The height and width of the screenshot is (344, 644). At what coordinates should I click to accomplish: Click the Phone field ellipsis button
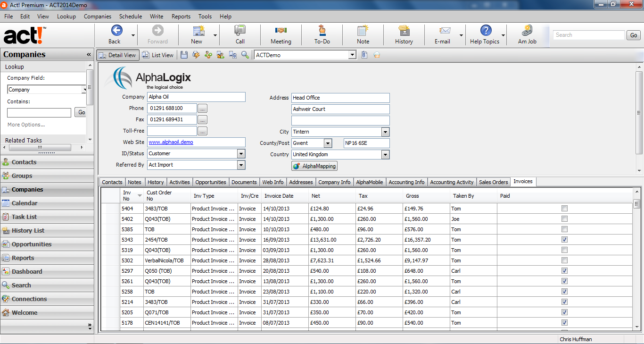click(203, 108)
